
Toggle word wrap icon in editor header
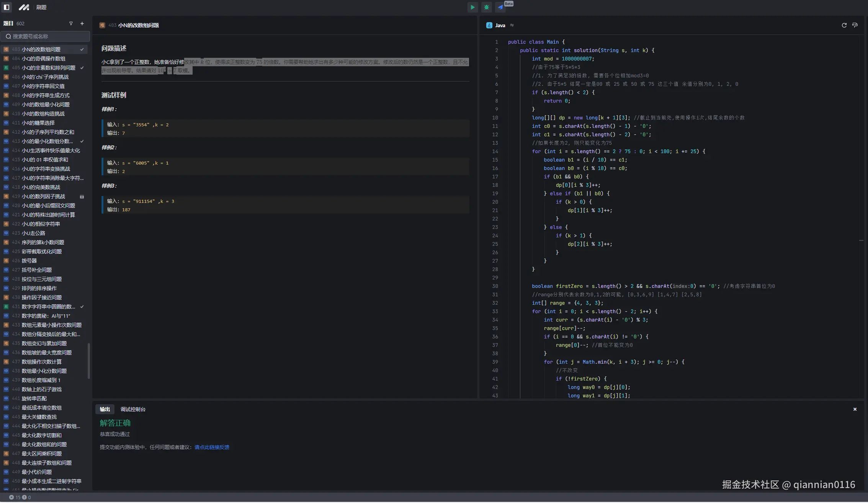point(855,25)
